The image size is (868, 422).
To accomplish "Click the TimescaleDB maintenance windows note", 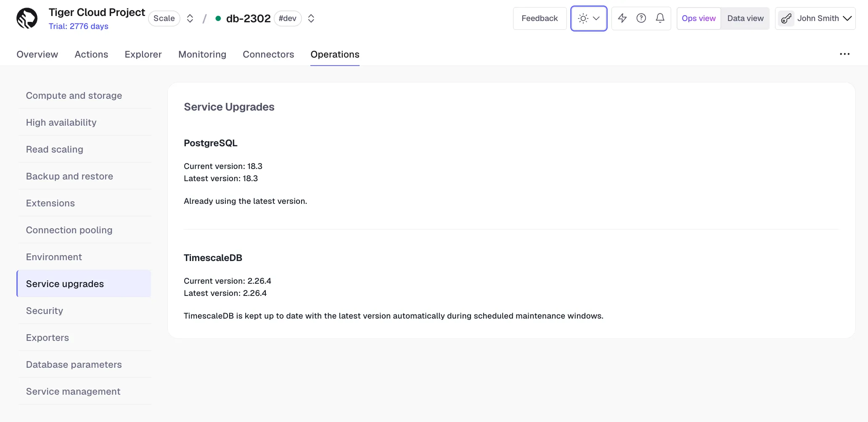I will pyautogui.click(x=394, y=316).
